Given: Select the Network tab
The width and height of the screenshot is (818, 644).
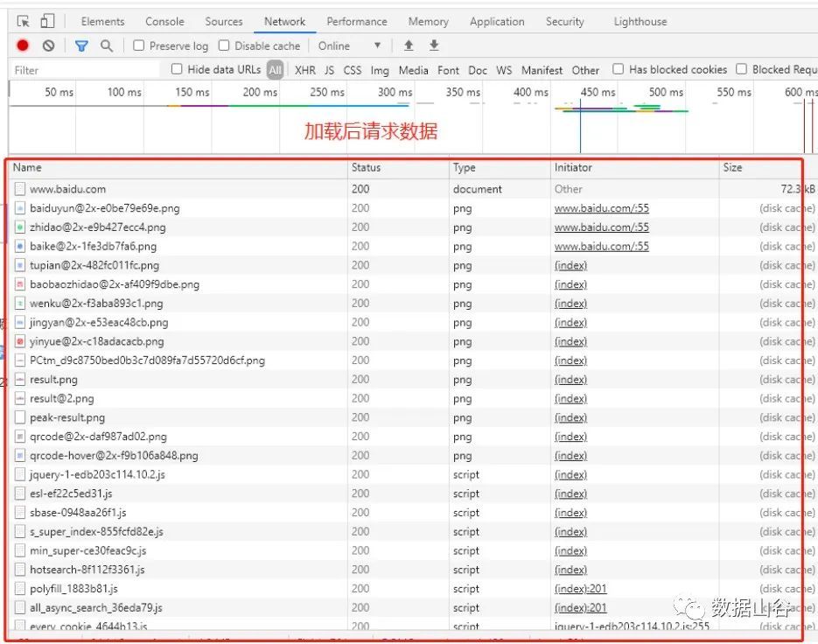Looking at the screenshot, I should click(285, 21).
